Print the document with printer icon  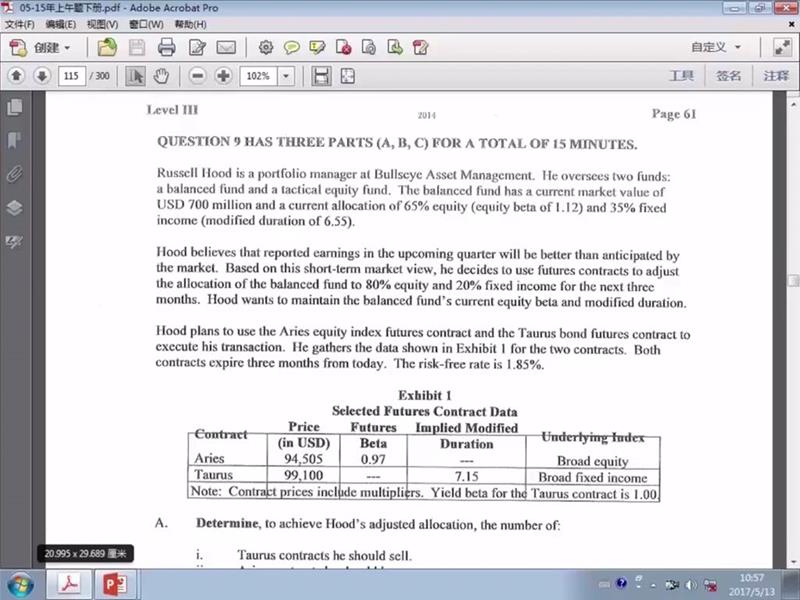[166, 48]
